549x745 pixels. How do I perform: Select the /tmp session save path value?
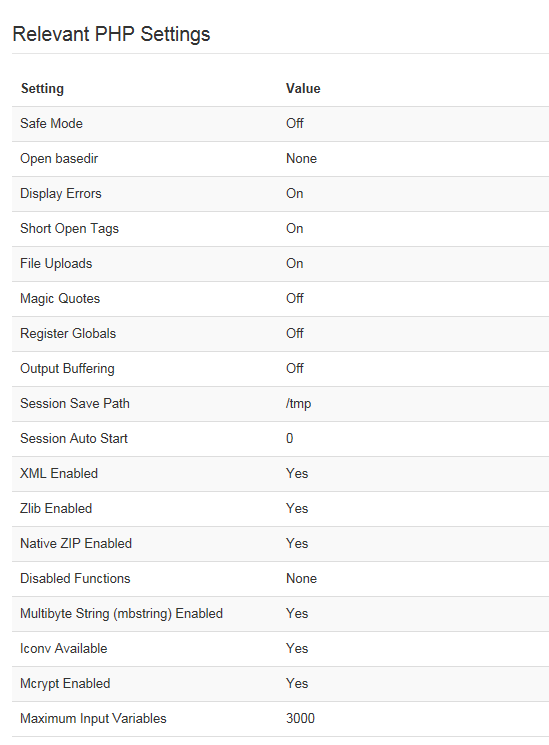click(x=299, y=404)
